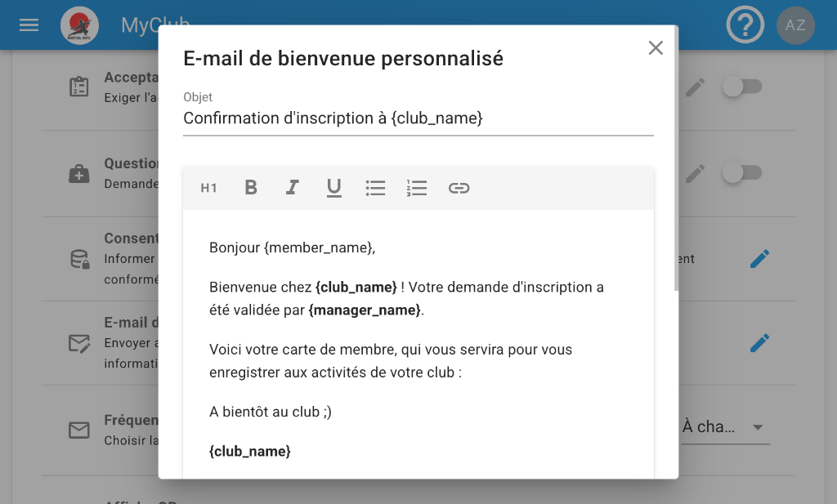Click the MyClub martial arts logo
This screenshot has height=504, width=837.
[80, 25]
